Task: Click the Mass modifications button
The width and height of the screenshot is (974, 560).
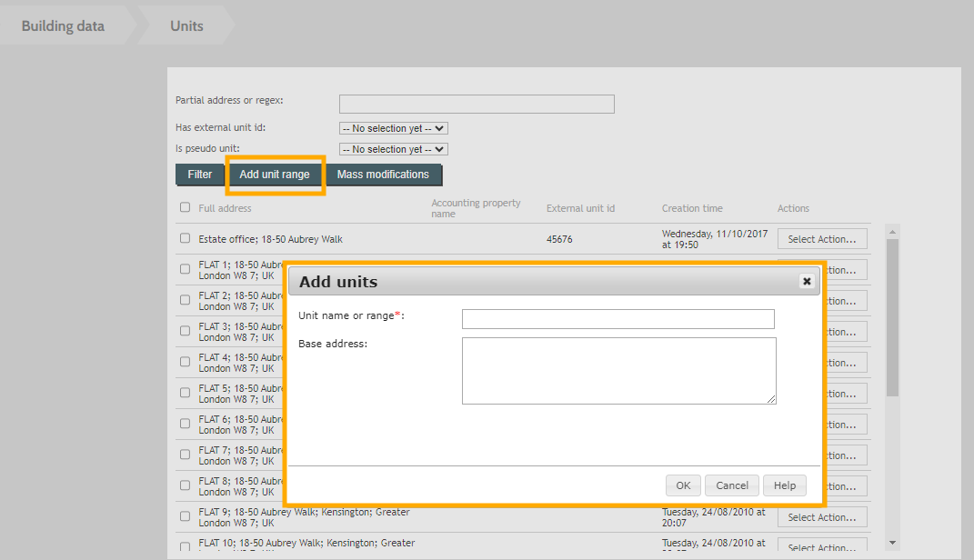Action: point(383,175)
